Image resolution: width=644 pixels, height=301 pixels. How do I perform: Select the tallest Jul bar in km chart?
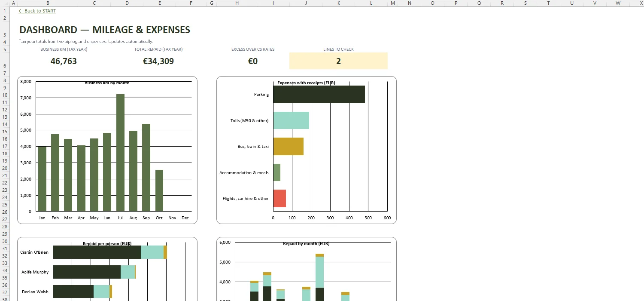pos(120,153)
